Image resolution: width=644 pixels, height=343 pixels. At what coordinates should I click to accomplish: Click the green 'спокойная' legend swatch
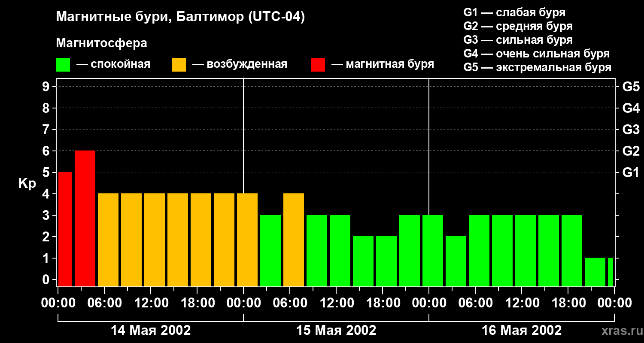point(63,65)
